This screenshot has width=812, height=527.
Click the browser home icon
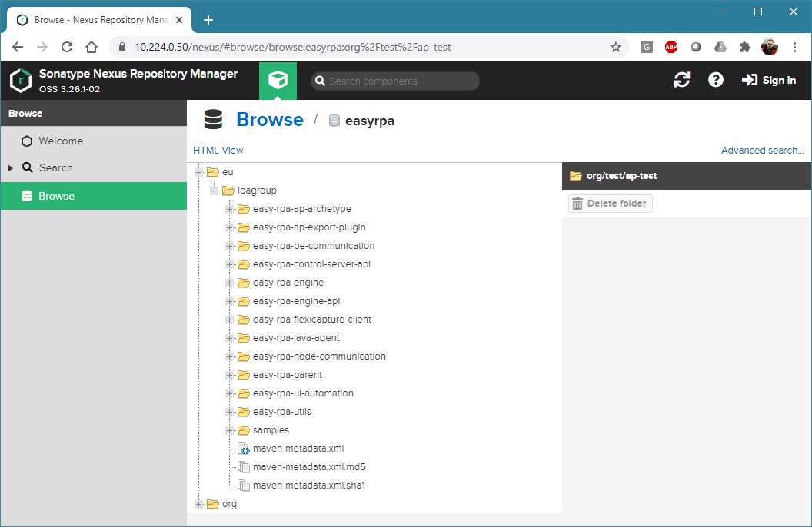[x=91, y=47]
